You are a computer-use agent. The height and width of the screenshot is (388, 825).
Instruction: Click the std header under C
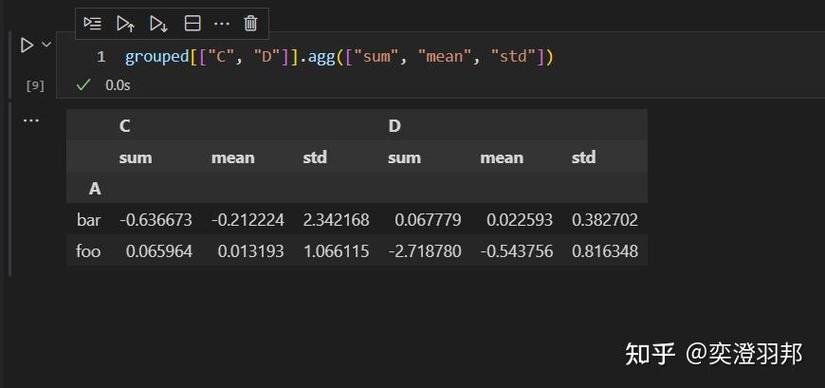[x=315, y=157]
